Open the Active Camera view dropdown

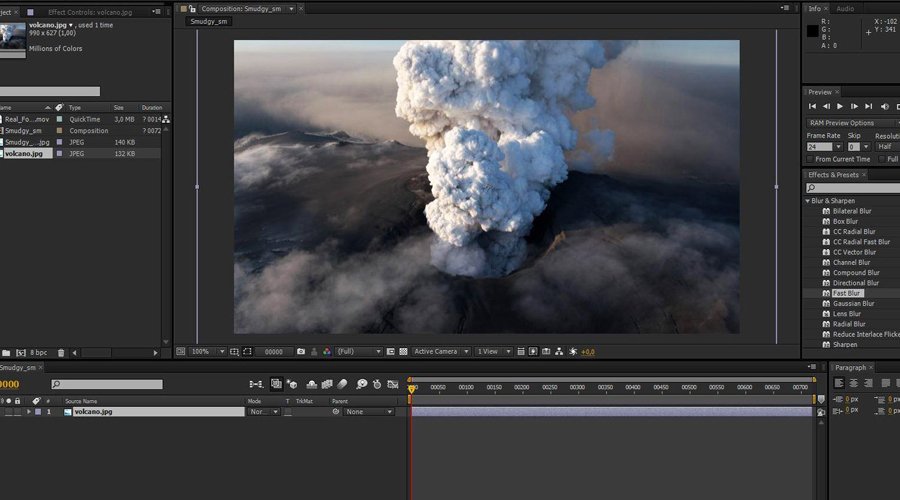pyautogui.click(x=441, y=351)
